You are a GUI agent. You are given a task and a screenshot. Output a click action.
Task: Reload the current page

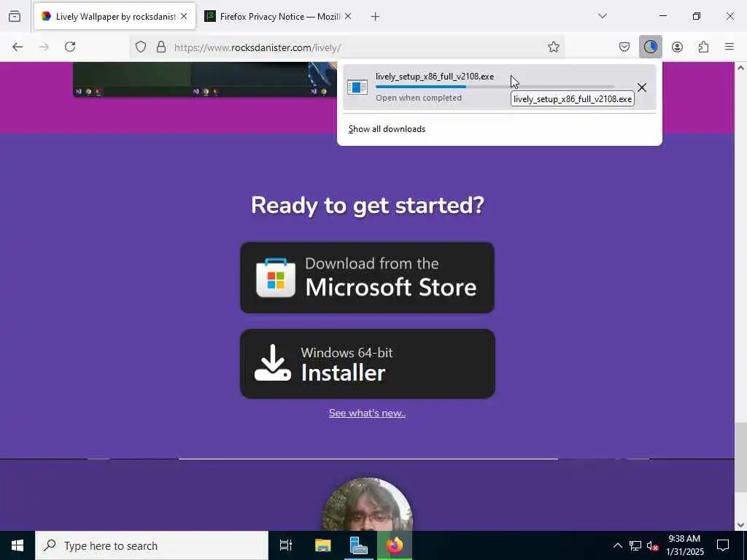click(70, 47)
